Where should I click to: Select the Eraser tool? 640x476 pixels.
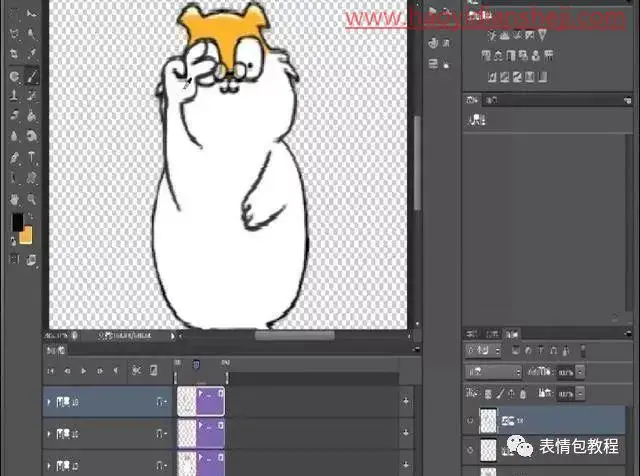point(14,116)
